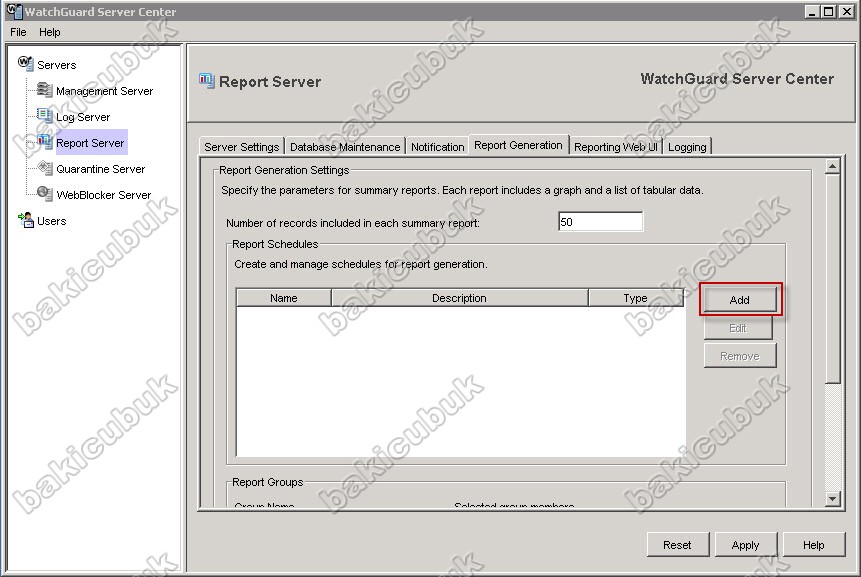Select the Report Generation tab

(x=518, y=145)
